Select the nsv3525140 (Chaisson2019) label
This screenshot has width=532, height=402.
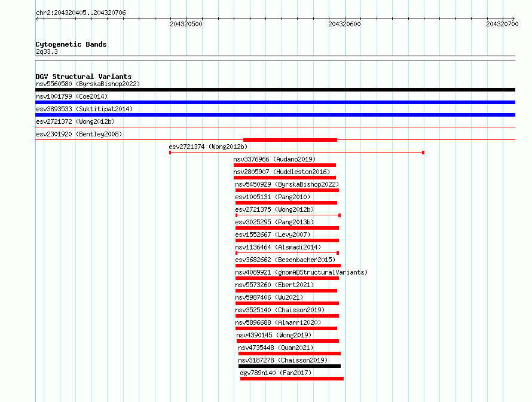pos(280,310)
